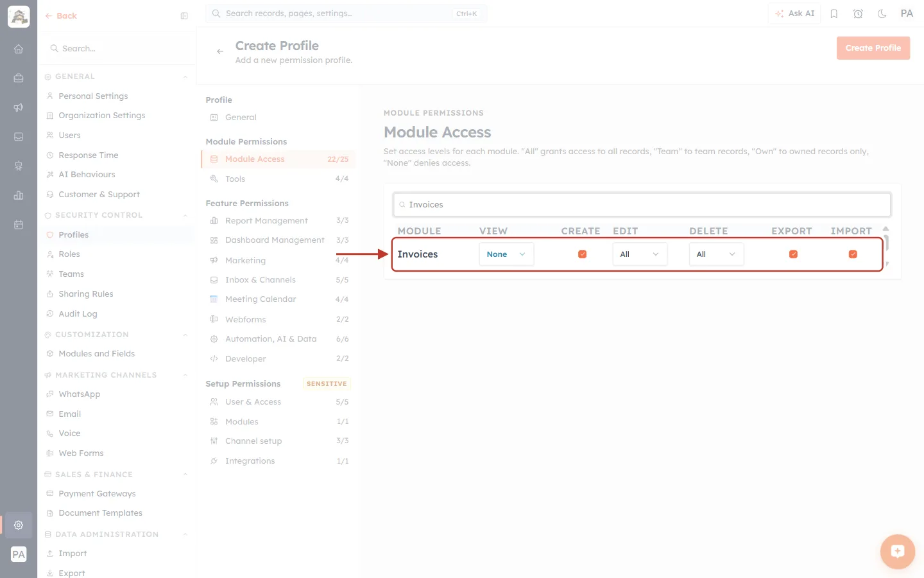The image size is (924, 578).
Task: Open Report Management feature permissions
Action: click(x=278, y=221)
